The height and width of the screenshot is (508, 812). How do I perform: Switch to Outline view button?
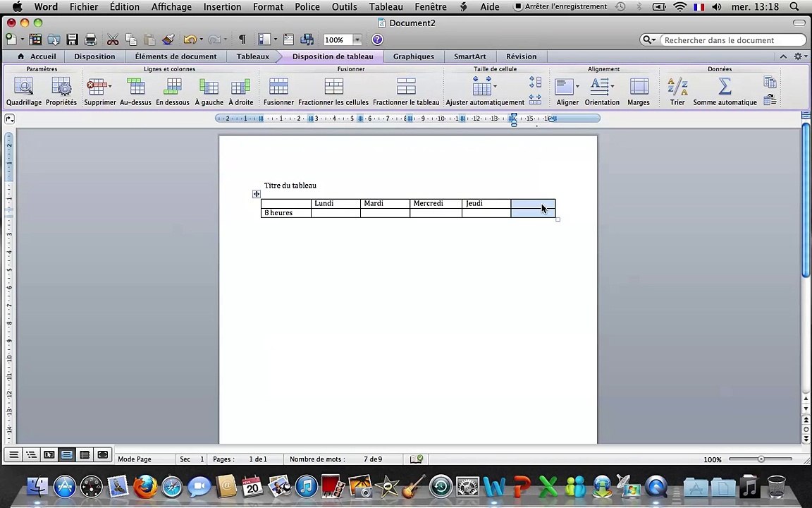click(x=31, y=454)
